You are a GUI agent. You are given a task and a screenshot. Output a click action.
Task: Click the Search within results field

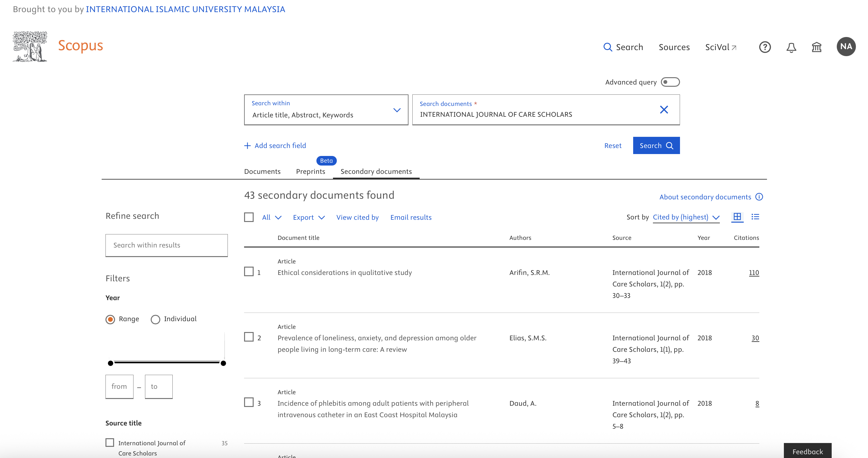click(166, 245)
